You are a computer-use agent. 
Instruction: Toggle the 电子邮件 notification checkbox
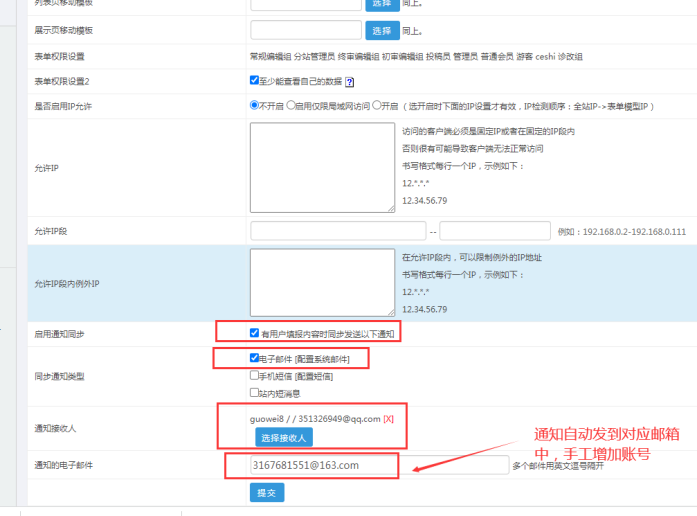tap(255, 357)
